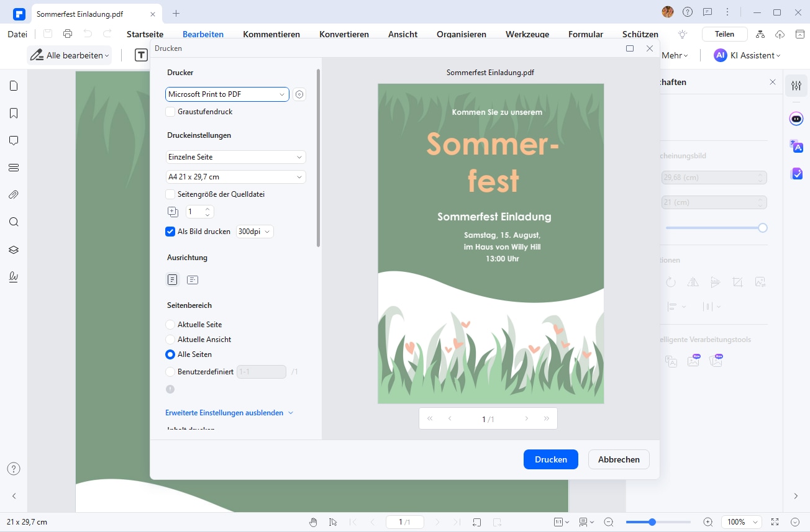Open the attachments sidebar panel

[14, 195]
